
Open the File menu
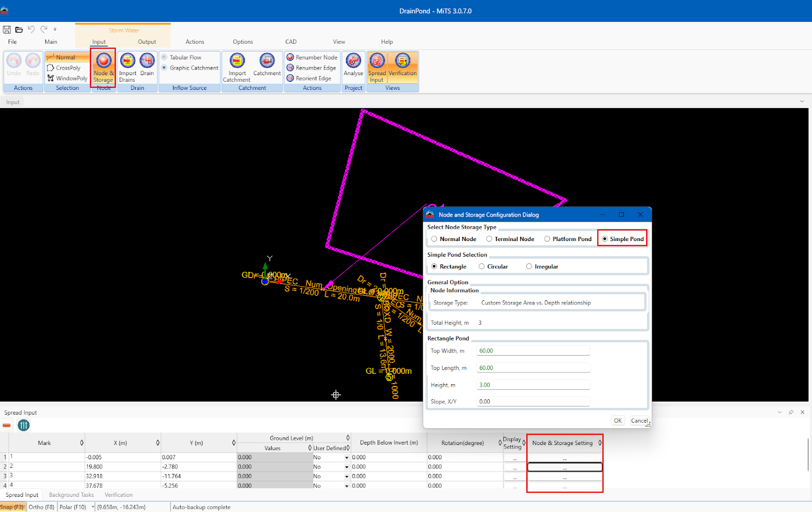12,42
